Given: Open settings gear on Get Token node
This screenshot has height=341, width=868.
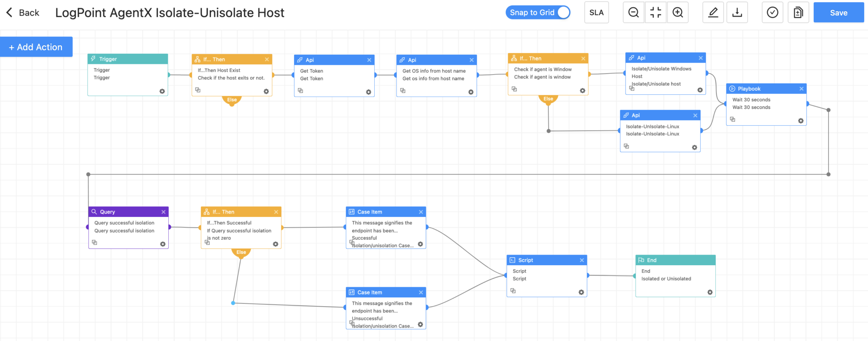Looking at the screenshot, I should click(x=368, y=92).
